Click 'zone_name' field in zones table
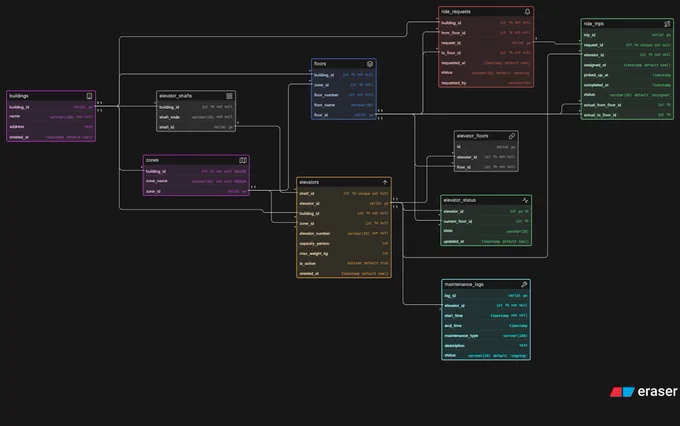Image resolution: width=680 pixels, height=426 pixels. coord(196,181)
